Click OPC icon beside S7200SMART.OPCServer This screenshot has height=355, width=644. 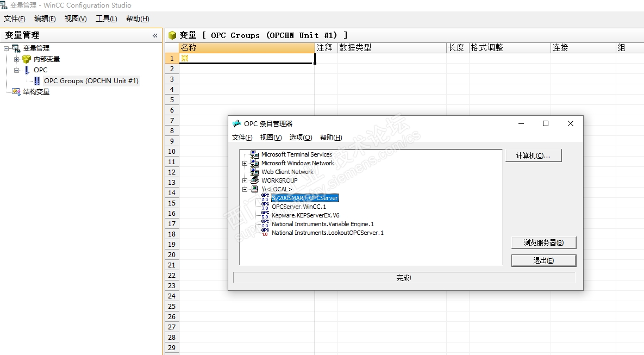point(265,198)
